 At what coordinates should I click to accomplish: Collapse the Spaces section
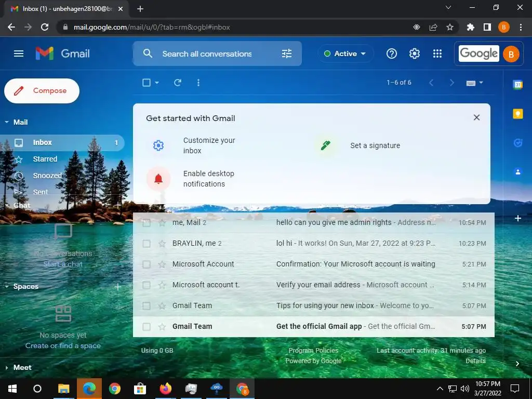pyautogui.click(x=7, y=286)
